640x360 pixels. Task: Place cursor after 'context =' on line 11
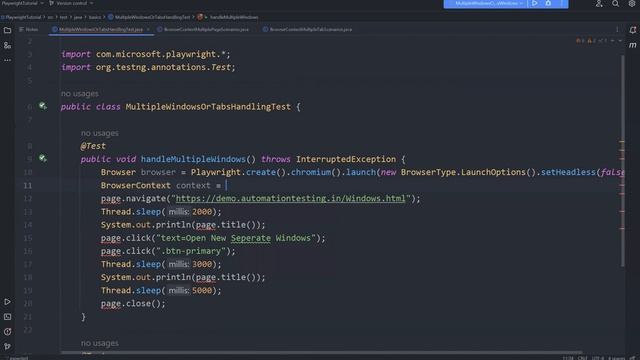point(226,185)
